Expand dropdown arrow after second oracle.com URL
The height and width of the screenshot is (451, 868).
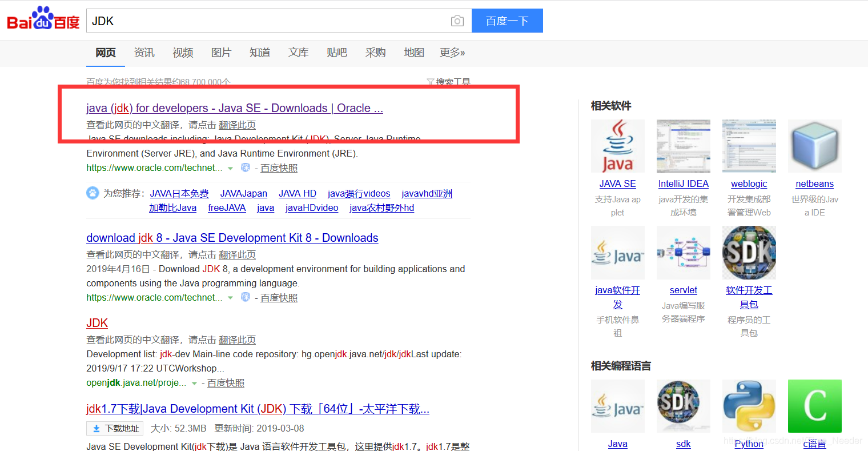click(230, 298)
